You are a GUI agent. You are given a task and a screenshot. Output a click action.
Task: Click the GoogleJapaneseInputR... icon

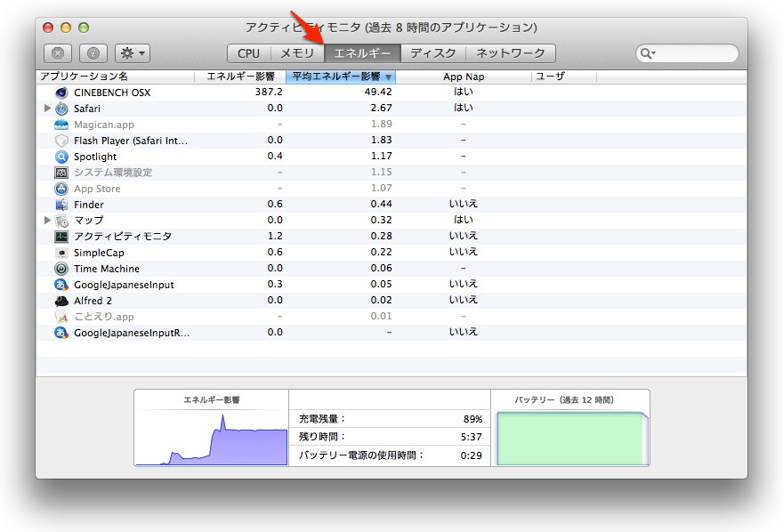pos(61,333)
